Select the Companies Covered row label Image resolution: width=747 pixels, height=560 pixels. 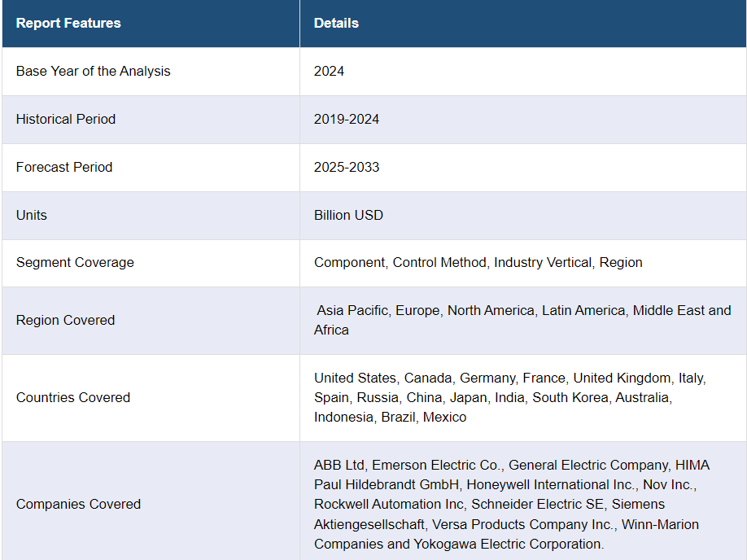(x=78, y=505)
